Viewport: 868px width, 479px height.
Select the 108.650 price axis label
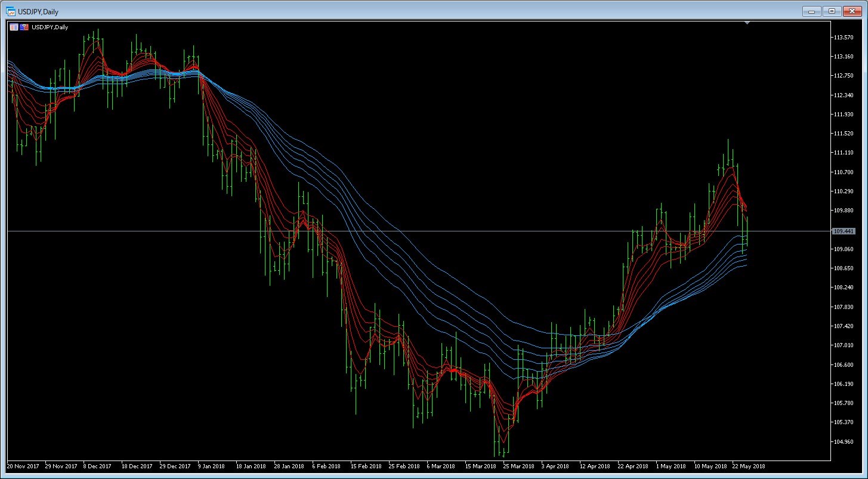click(845, 268)
